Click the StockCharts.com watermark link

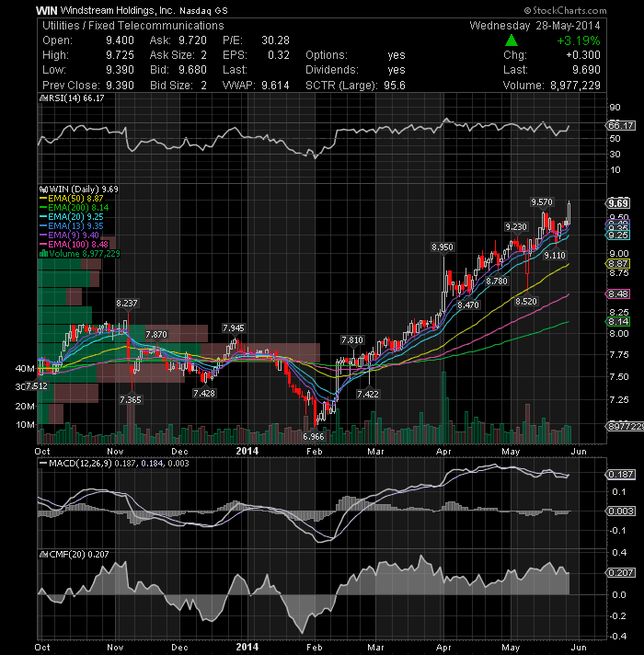point(566,10)
